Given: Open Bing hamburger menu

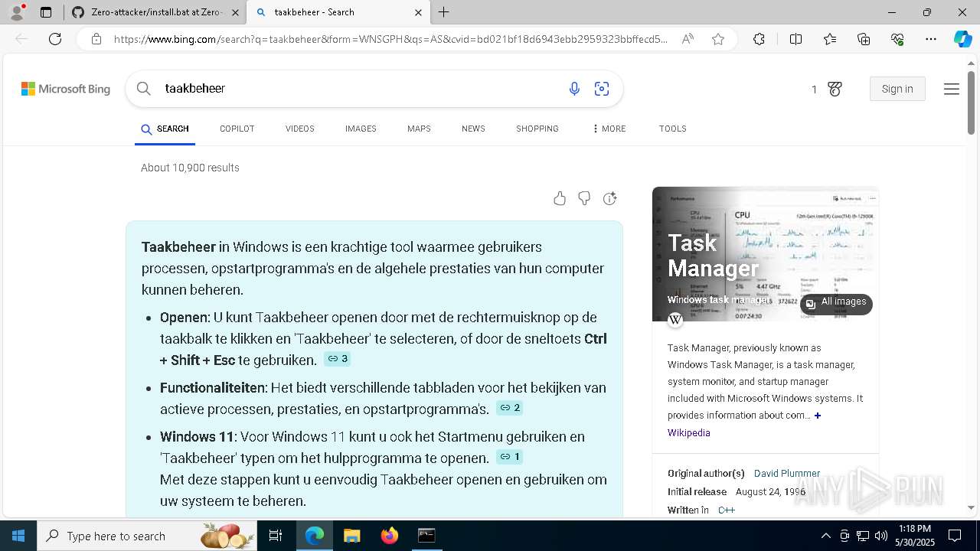Looking at the screenshot, I should (x=952, y=89).
